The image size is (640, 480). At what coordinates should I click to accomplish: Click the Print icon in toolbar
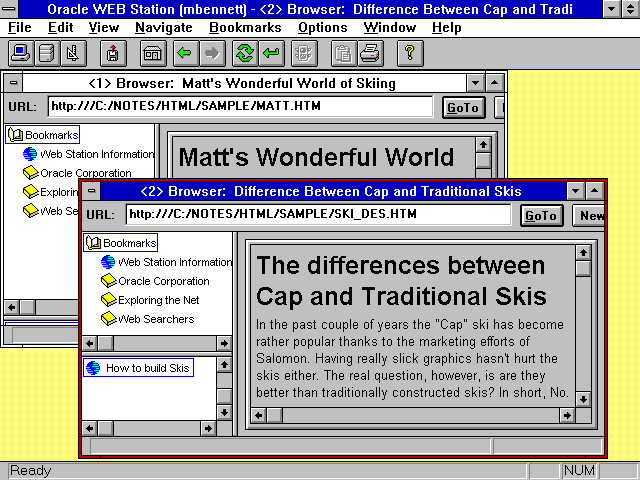(369, 53)
